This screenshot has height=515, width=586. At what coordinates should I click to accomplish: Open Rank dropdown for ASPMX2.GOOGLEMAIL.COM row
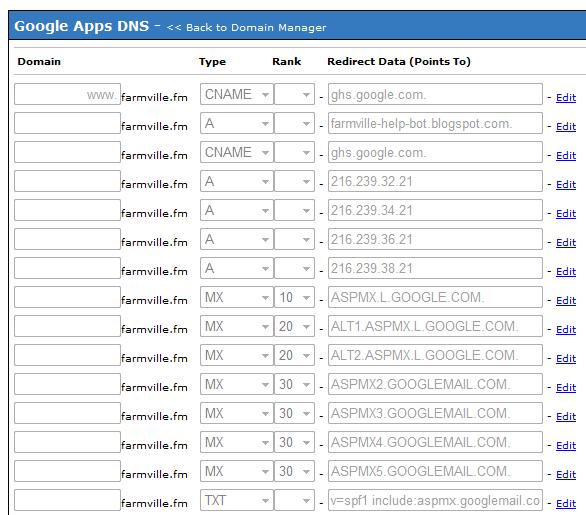(294, 384)
